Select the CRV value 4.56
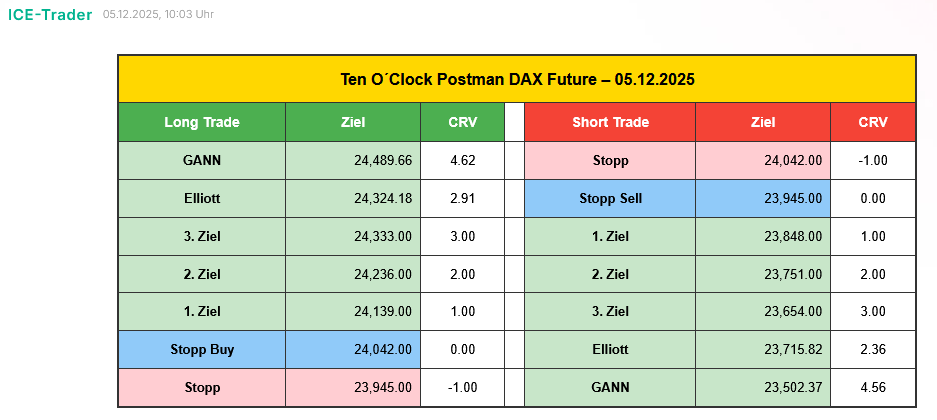 point(873,387)
